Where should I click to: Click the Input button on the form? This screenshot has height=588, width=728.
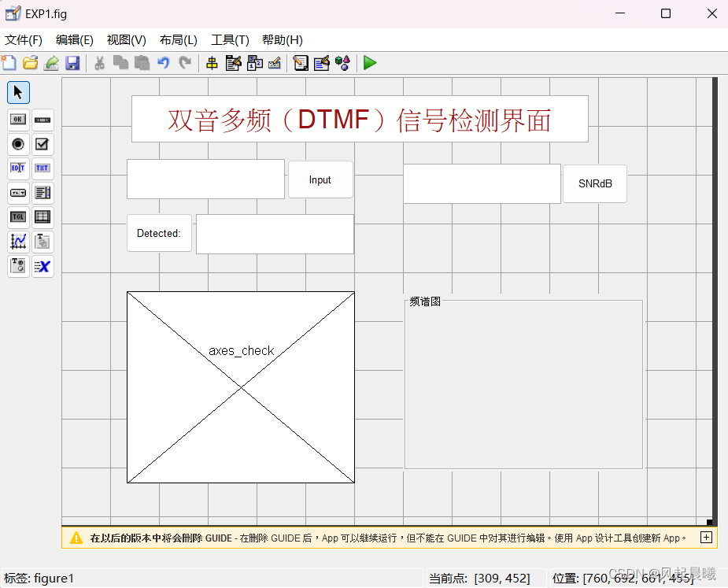(x=320, y=179)
